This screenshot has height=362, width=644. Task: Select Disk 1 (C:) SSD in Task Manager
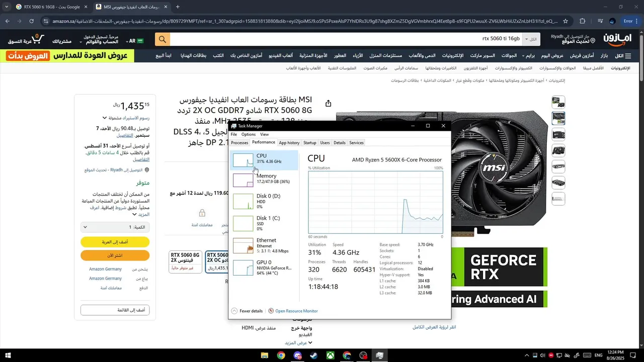click(264, 223)
